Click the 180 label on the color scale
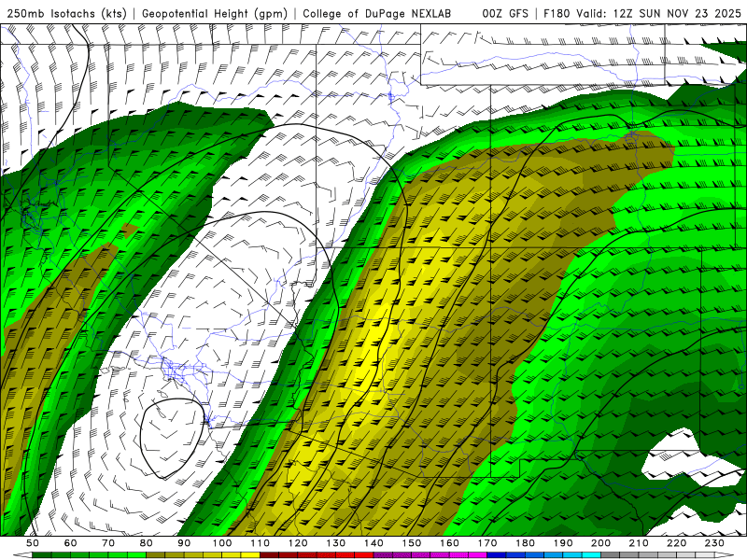 click(x=525, y=543)
